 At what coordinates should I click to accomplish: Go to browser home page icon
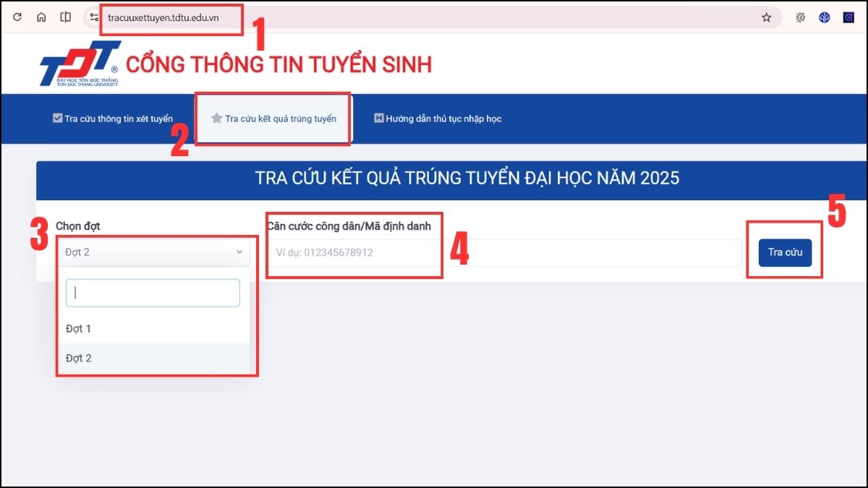[41, 17]
